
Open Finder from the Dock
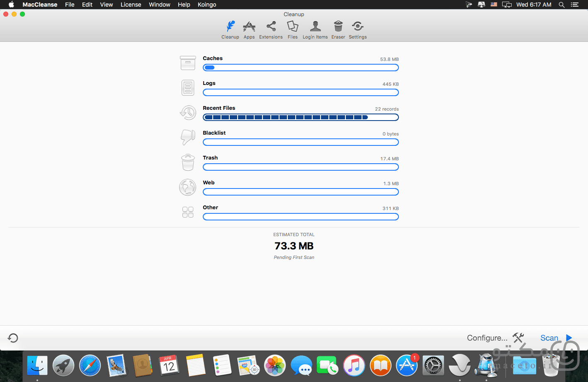coord(37,366)
